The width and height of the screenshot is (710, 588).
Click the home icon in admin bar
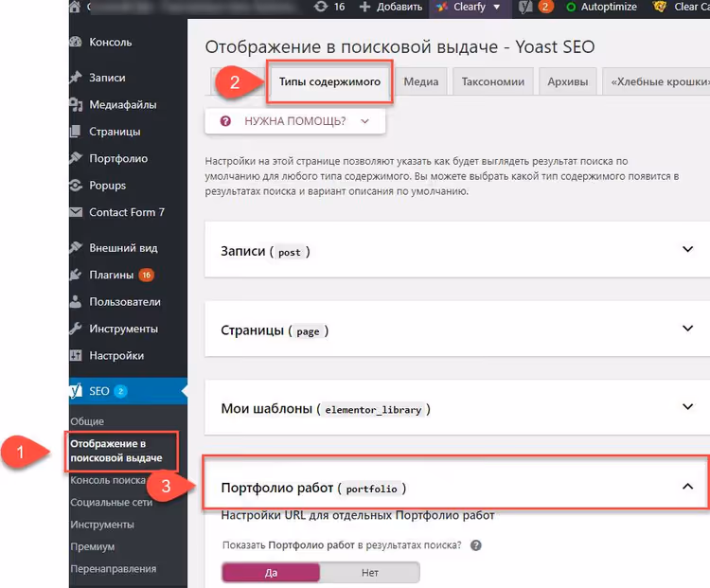click(x=75, y=7)
